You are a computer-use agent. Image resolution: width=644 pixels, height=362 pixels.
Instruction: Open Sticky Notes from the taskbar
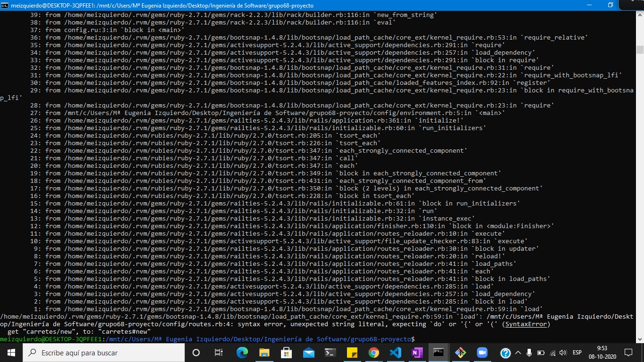tap(351, 353)
